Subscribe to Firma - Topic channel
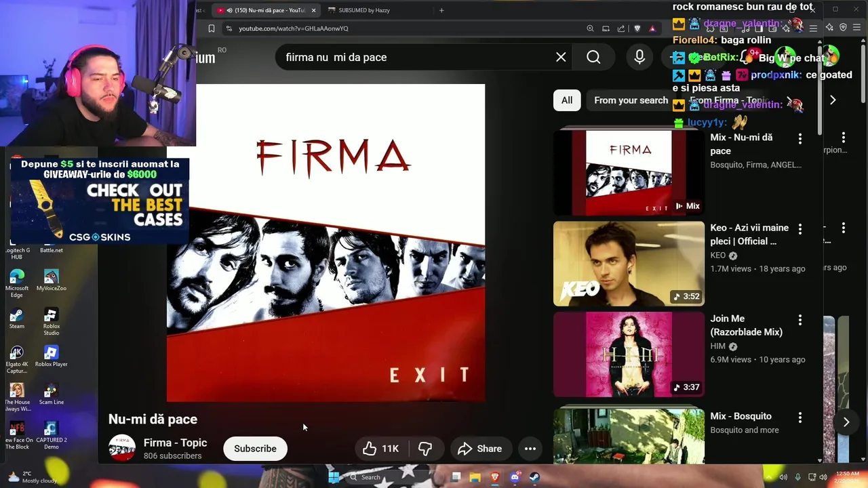 [255, 449]
